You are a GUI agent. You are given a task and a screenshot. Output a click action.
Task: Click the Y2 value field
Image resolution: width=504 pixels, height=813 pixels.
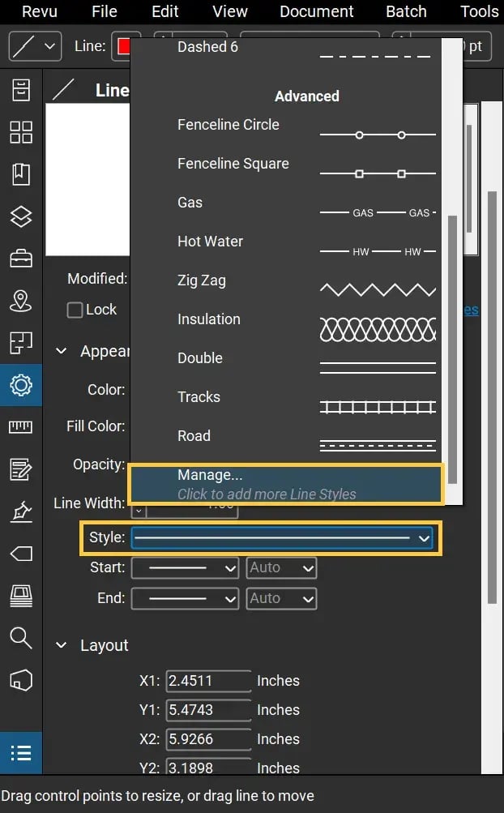coord(208,766)
